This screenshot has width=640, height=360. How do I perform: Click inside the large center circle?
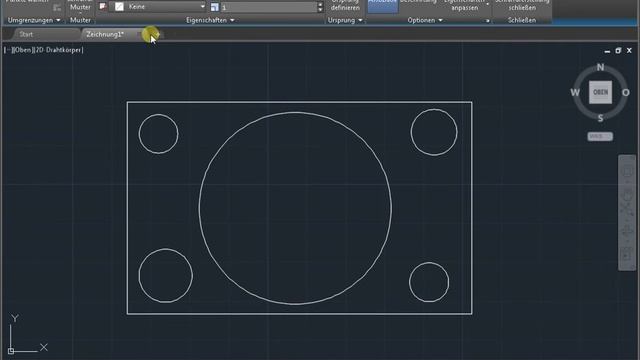click(x=295, y=208)
